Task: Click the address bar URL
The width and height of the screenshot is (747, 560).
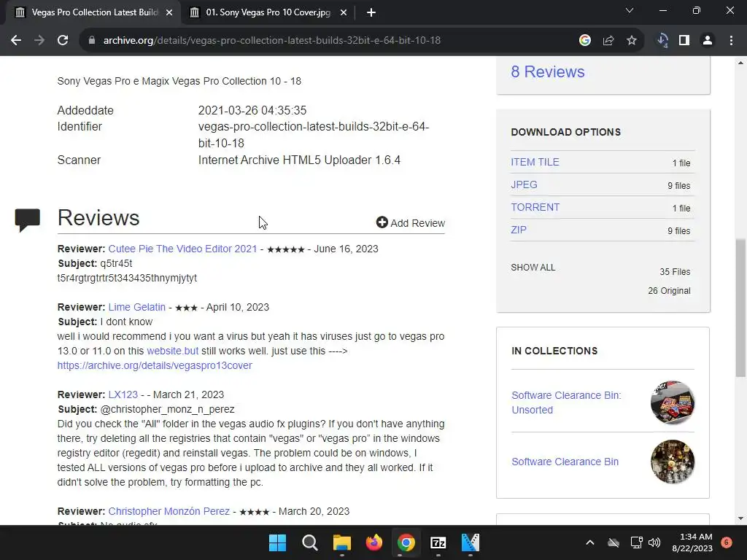Action: tap(272, 41)
